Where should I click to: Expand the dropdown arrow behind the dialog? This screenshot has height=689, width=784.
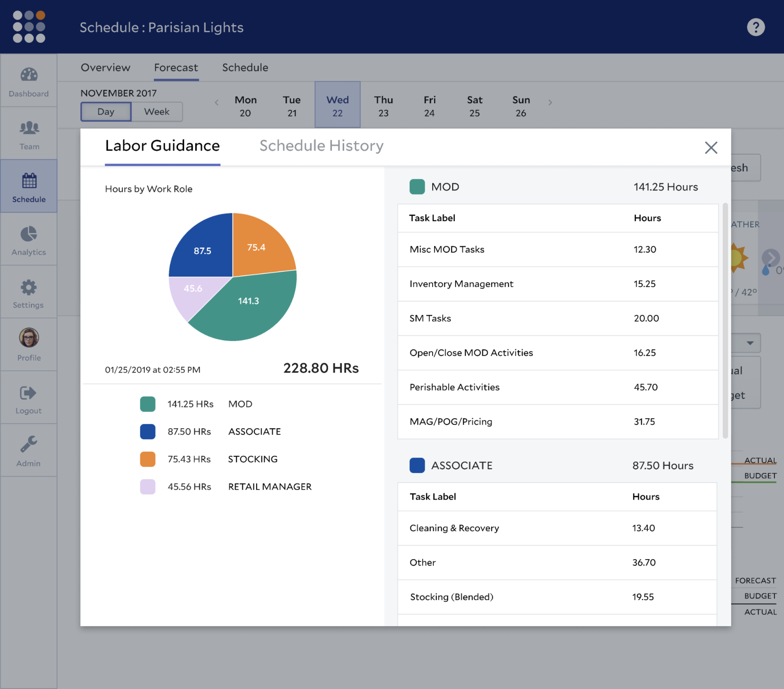click(750, 343)
